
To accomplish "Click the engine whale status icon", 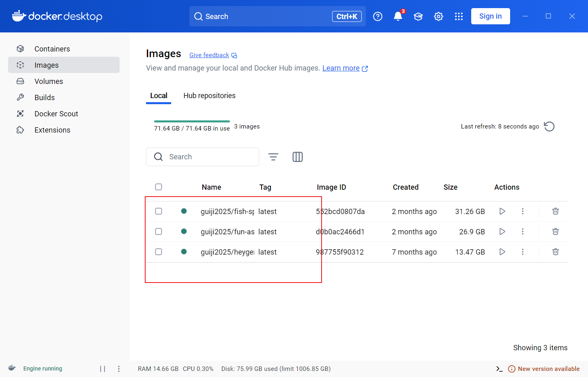I will pyautogui.click(x=12, y=368).
